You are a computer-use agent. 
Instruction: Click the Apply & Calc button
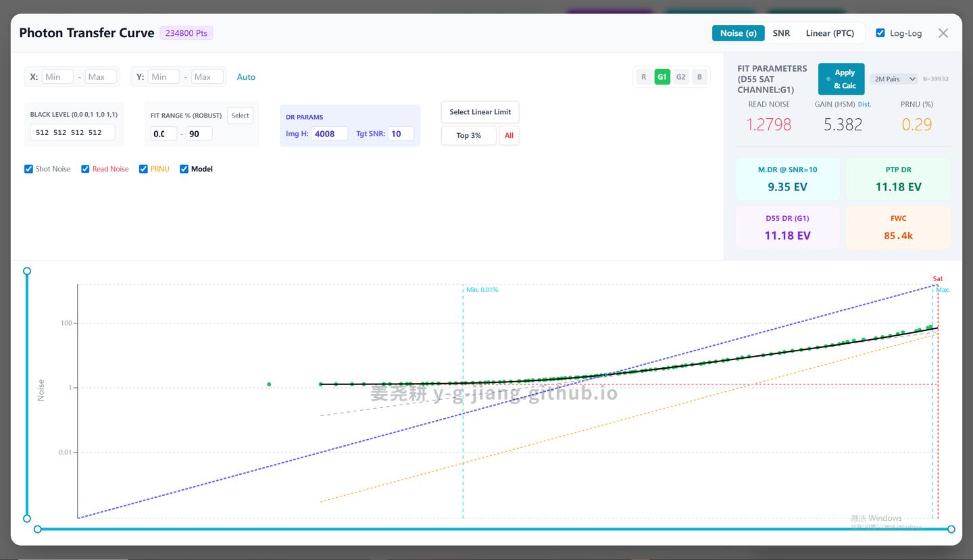click(841, 79)
